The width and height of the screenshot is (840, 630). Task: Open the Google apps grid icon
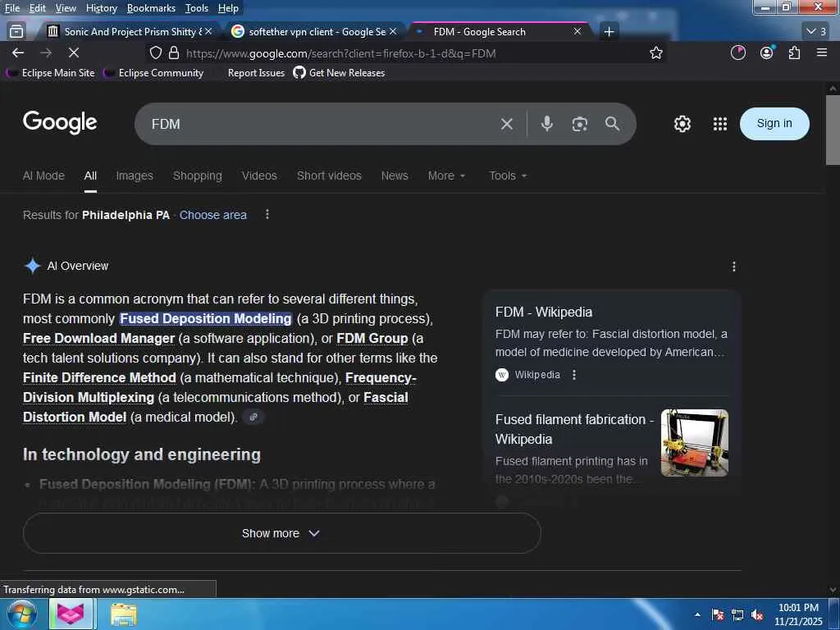tap(720, 124)
